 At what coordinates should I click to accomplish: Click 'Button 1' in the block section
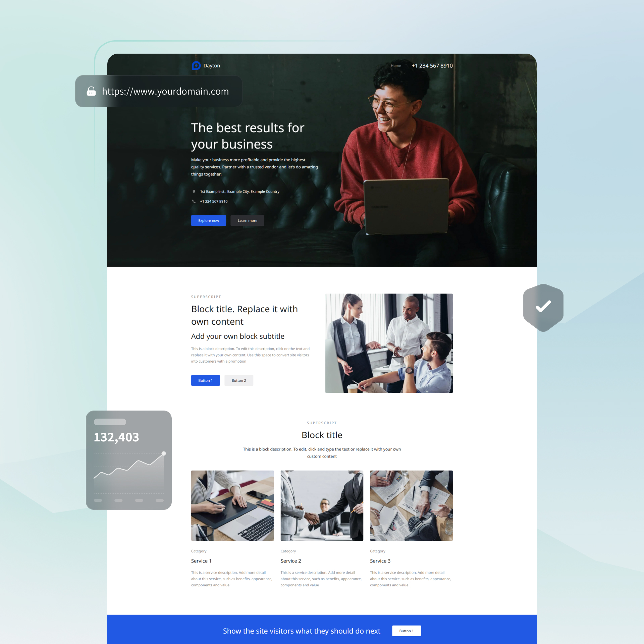click(205, 380)
